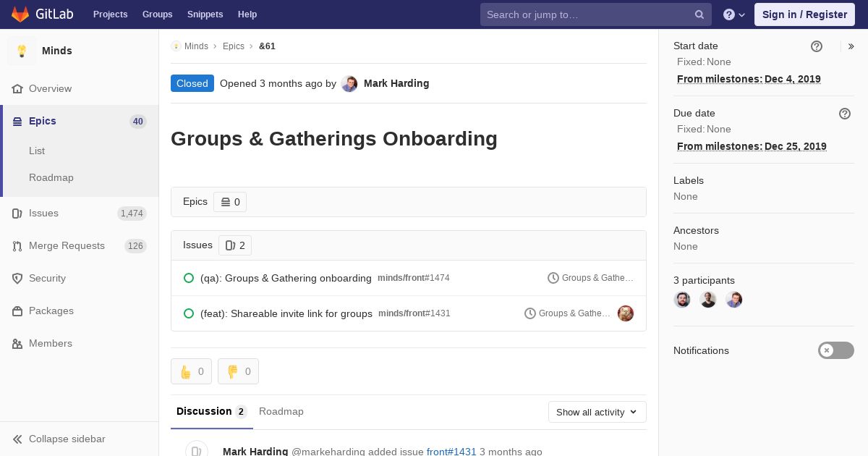Open the Minds breadcrumb link
The width and height of the screenshot is (868, 456).
tap(196, 46)
